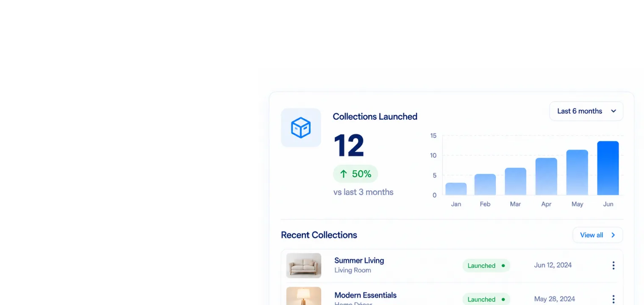Screen dimensions: 644x305
Task: Open more options for Summer Living
Action: click(613, 266)
